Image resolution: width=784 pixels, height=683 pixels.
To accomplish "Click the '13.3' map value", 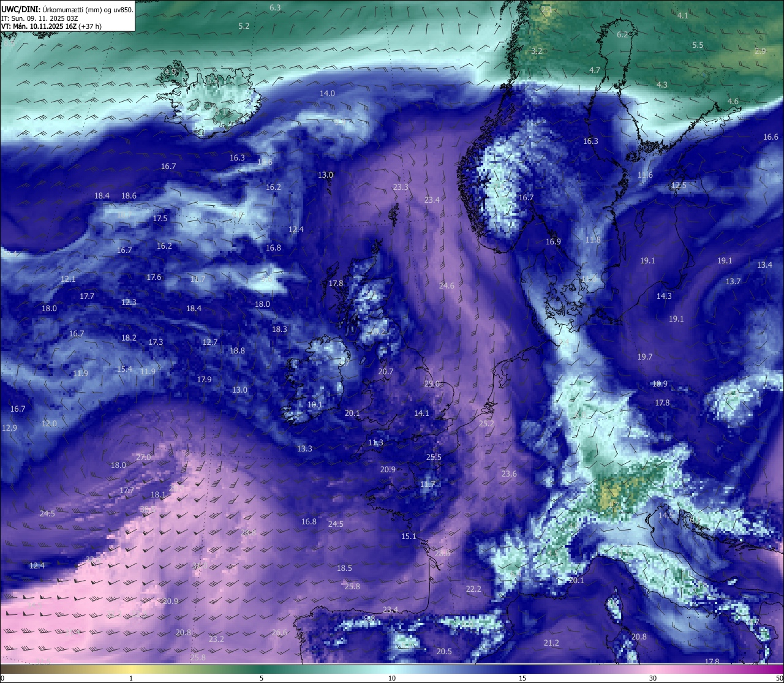I will point(304,448).
